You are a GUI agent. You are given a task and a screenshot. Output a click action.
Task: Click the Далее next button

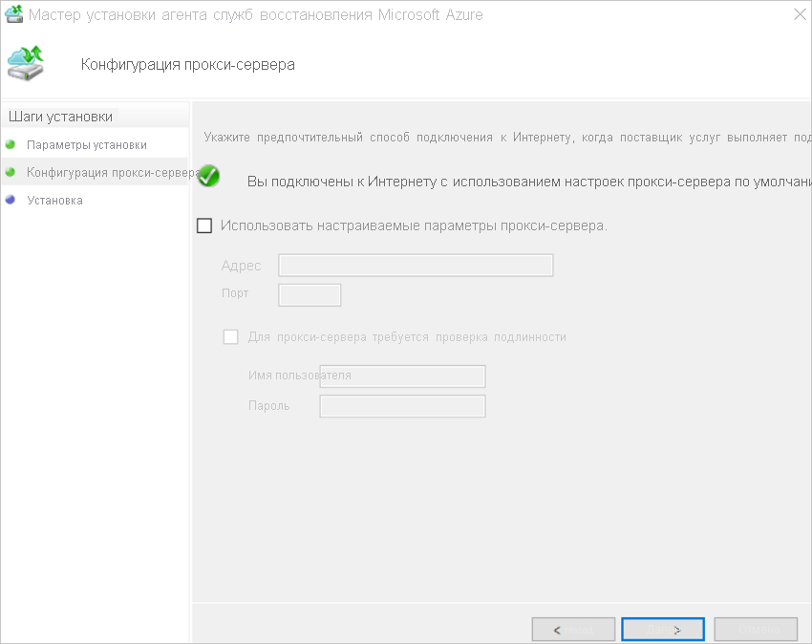point(663,630)
